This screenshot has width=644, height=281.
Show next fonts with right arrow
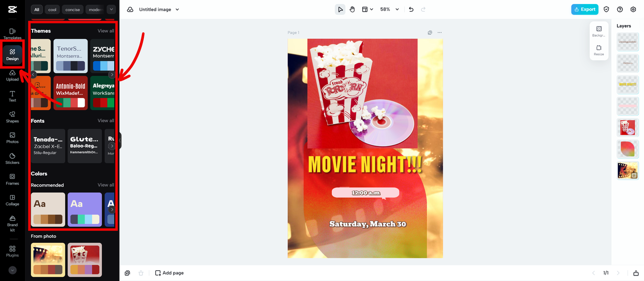pos(112,146)
